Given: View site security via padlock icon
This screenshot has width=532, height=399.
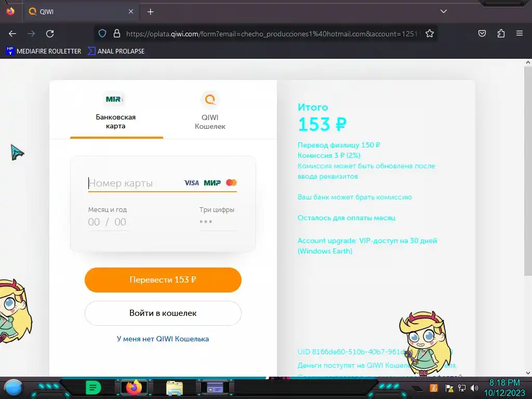Looking at the screenshot, I should (x=117, y=34).
